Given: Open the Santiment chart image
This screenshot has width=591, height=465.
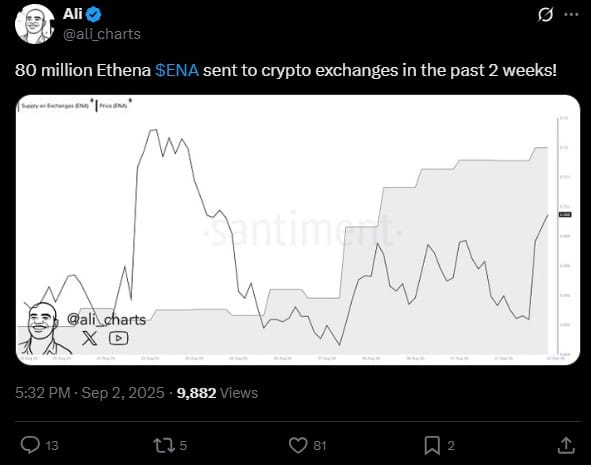Looking at the screenshot, I should pyautogui.click(x=298, y=230).
